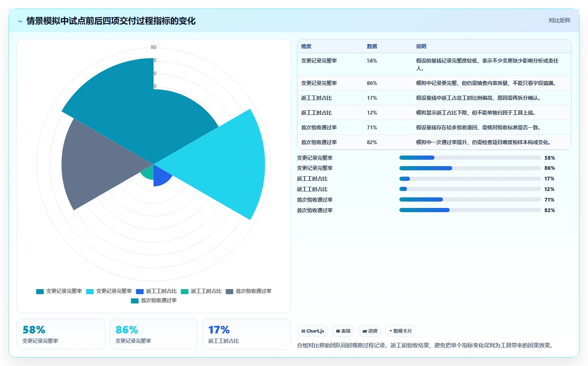The height and width of the screenshot is (366, 588).
Task: Click the description starting 假设基线中返工占总工时
Action: coord(478,98)
